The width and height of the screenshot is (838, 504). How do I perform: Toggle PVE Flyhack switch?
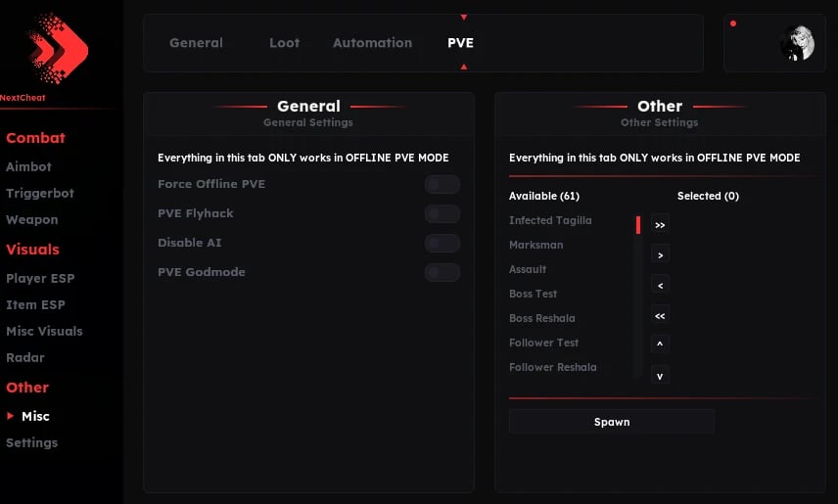tap(442, 214)
